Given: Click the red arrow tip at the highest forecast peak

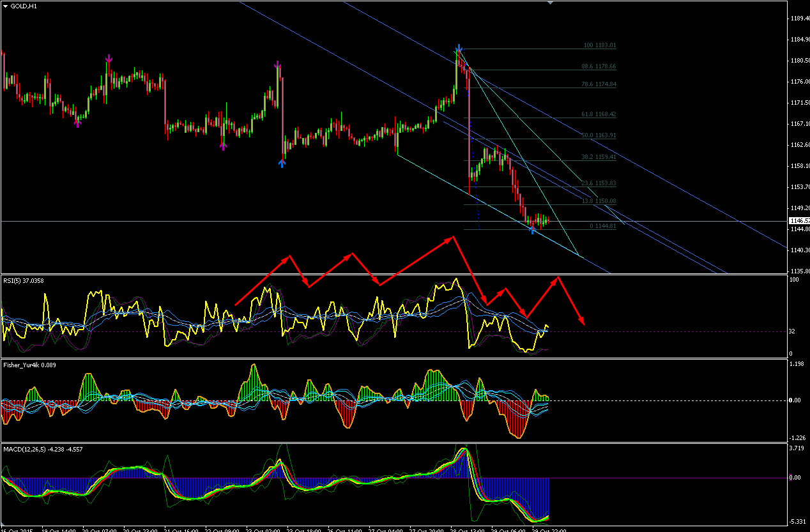Looking at the screenshot, I should (453, 237).
